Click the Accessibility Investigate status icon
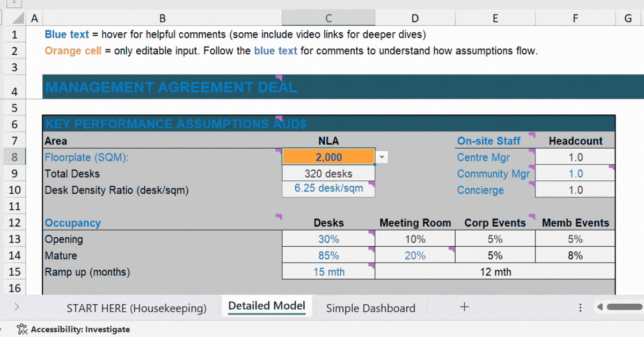The height and width of the screenshot is (337, 644). pyautogui.click(x=22, y=329)
